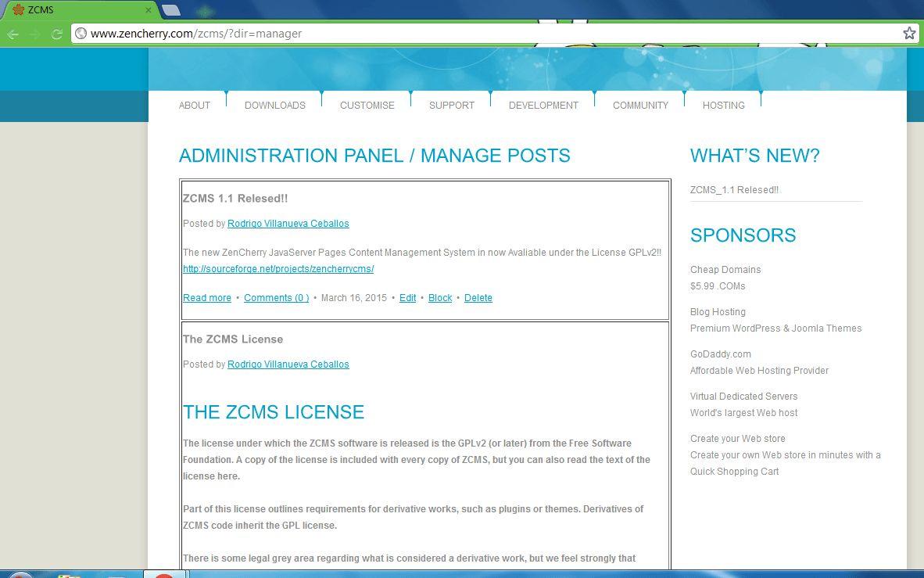Open author link in ZCMS 1.1 post
The height and width of the screenshot is (578, 924).
tap(288, 224)
